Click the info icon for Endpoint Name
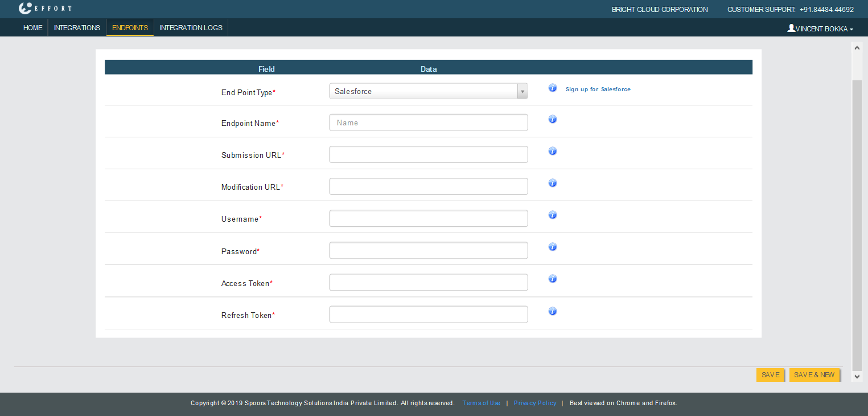The width and height of the screenshot is (868, 416). 552,119
